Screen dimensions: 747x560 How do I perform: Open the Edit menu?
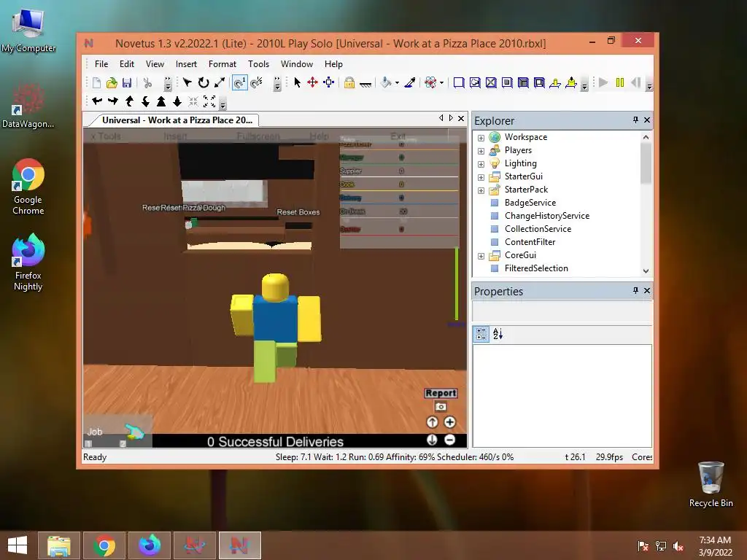coord(127,64)
